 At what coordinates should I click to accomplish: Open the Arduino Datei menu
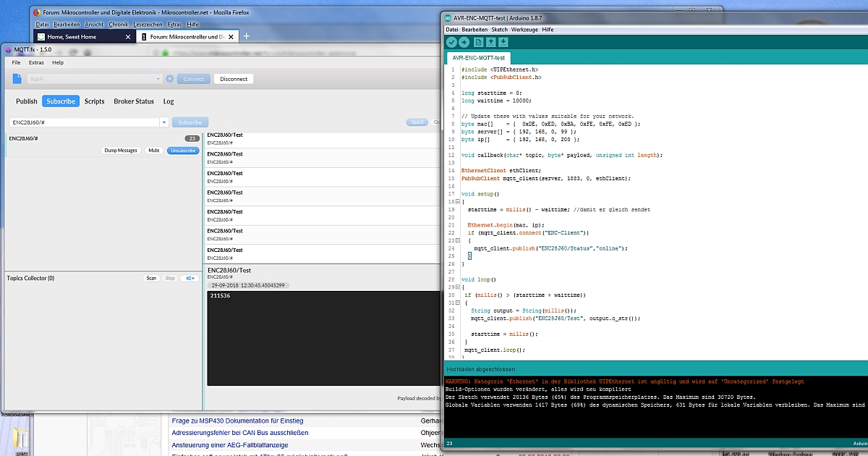[x=452, y=30]
